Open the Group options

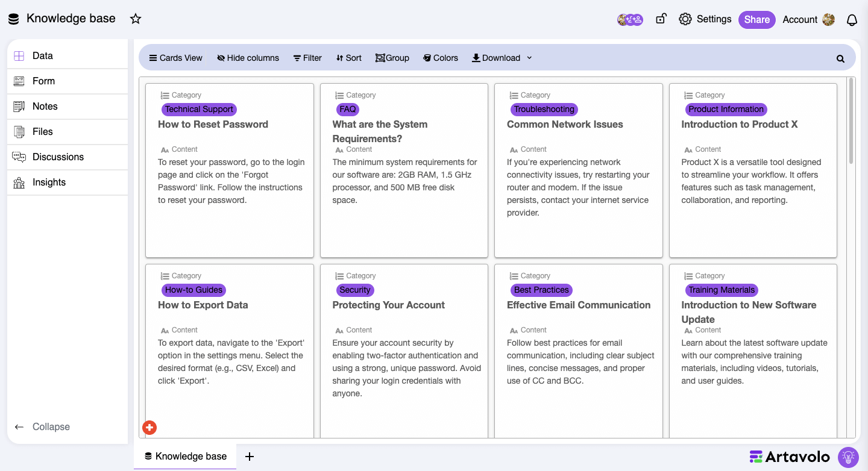coord(392,57)
